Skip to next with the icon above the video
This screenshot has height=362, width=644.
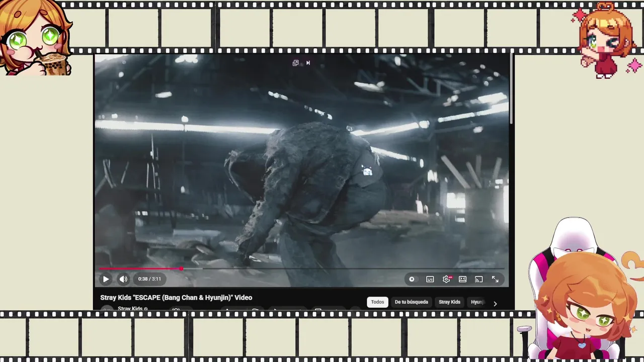308,63
